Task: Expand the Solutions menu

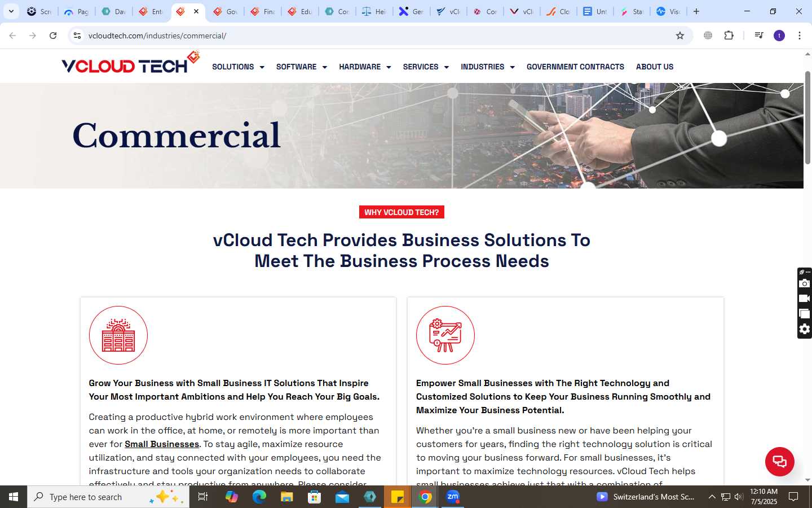Action: pyautogui.click(x=238, y=67)
